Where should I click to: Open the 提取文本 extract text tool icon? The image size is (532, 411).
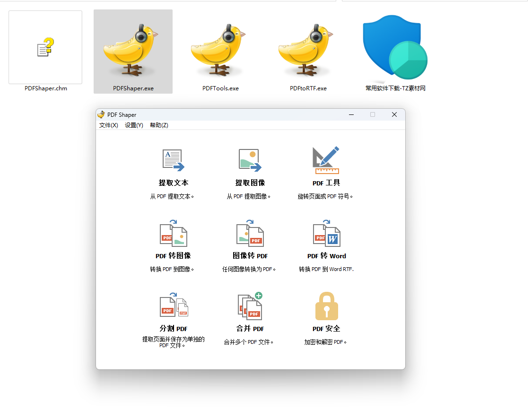coord(174,160)
